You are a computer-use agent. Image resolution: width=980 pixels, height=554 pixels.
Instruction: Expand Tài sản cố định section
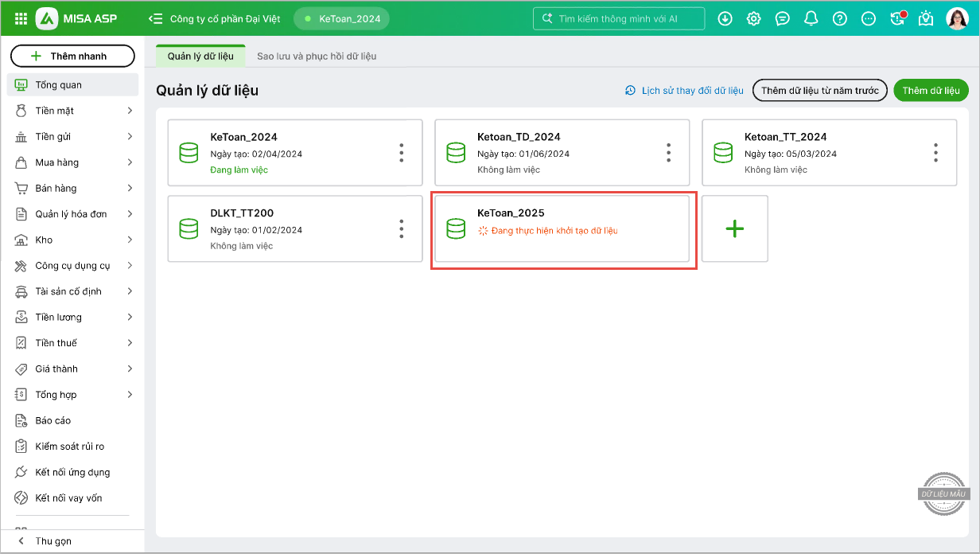tap(130, 291)
